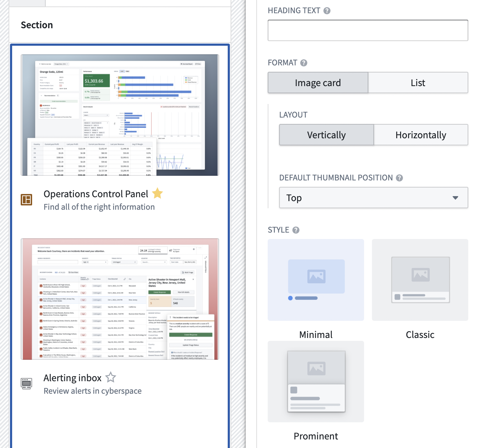Click the Prominent style label
479x448 pixels.
pyautogui.click(x=316, y=436)
